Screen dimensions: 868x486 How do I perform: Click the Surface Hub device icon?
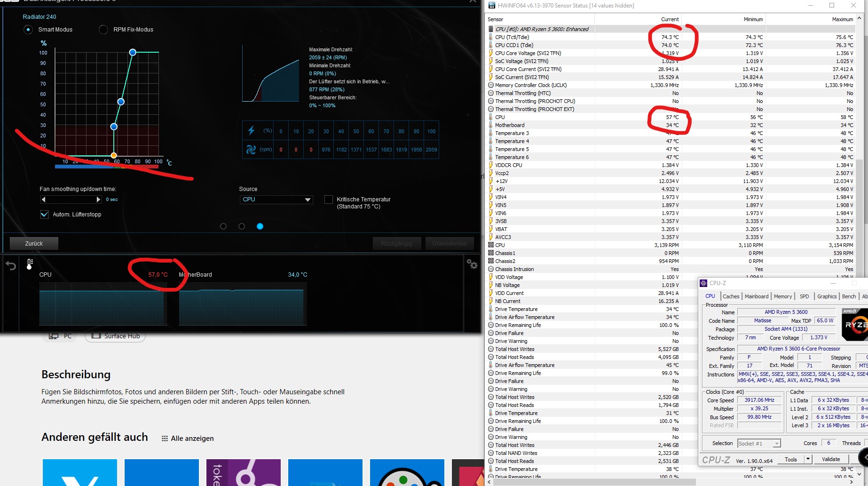click(x=96, y=336)
